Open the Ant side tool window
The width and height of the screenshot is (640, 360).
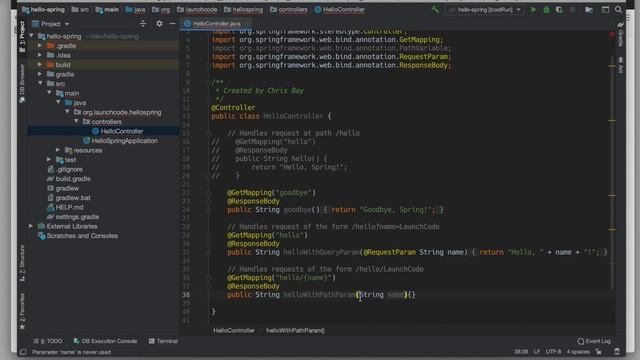click(x=620, y=65)
